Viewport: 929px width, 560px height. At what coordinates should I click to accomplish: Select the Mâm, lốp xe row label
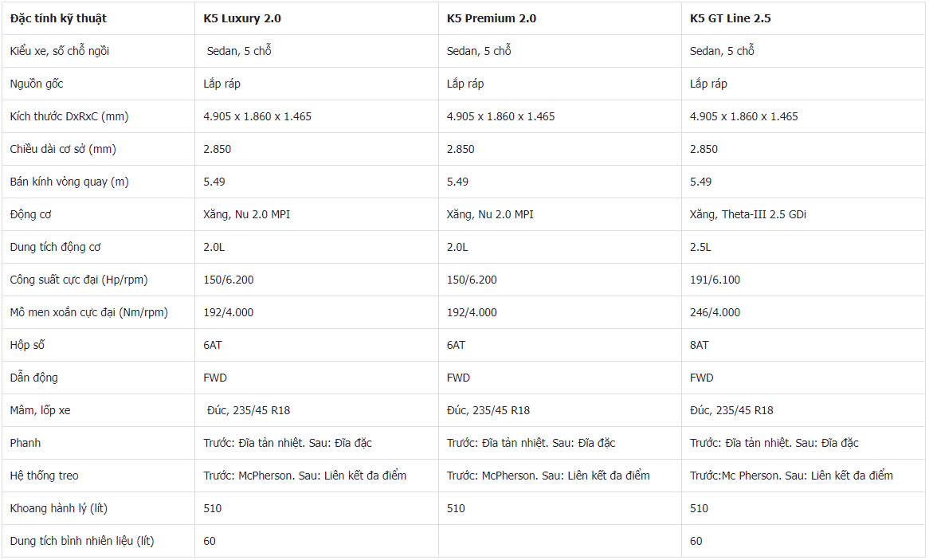click(41, 410)
